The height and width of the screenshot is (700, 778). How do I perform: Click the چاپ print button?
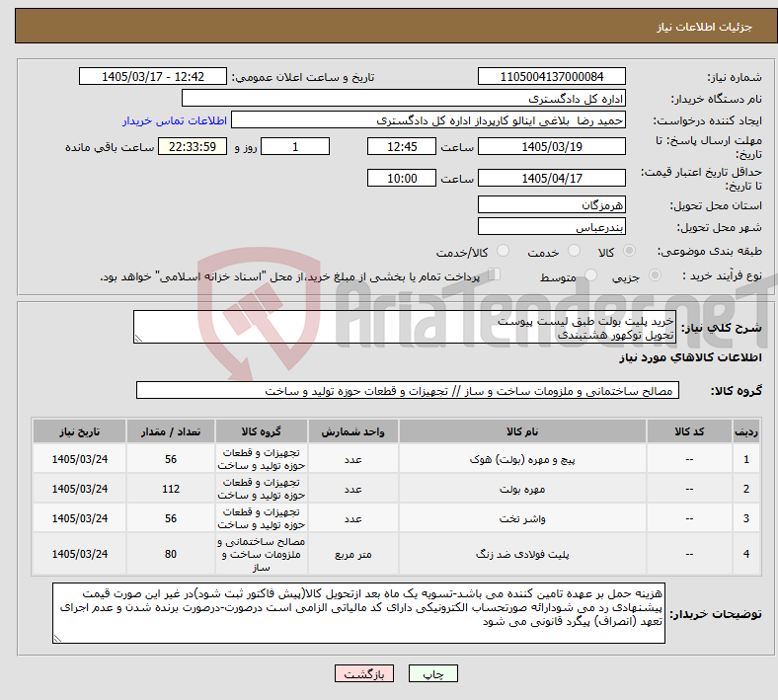pos(433,673)
